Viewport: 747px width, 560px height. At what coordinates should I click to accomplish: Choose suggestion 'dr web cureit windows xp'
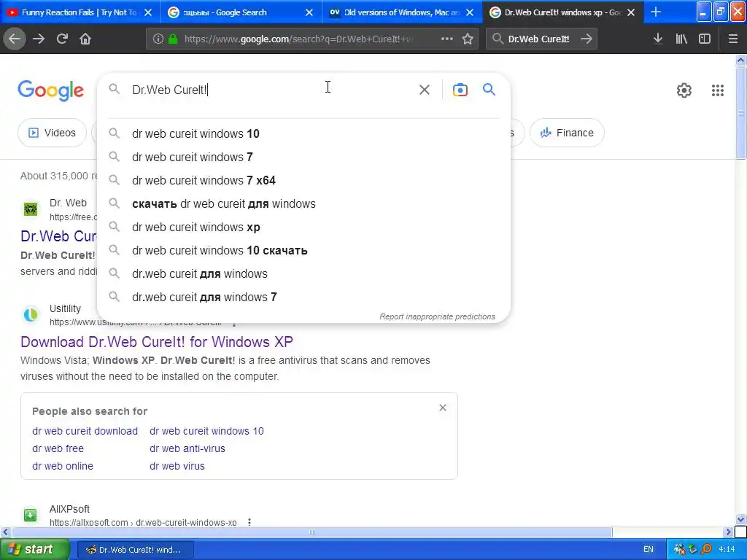point(303,227)
